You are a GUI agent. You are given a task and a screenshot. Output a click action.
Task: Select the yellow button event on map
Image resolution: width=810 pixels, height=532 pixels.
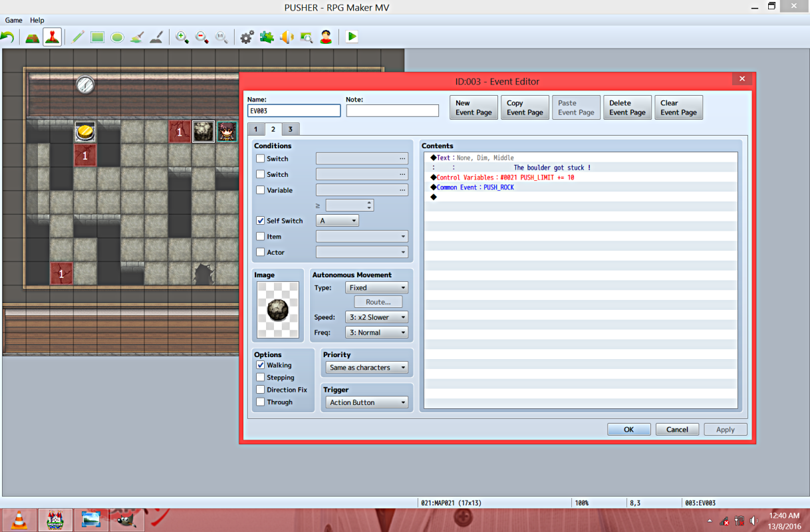[85, 132]
